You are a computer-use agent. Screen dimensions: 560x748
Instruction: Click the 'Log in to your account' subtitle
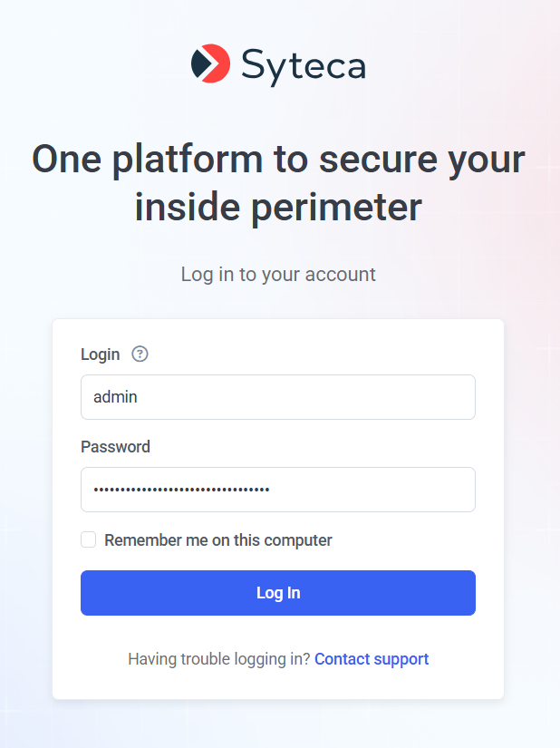(278, 274)
